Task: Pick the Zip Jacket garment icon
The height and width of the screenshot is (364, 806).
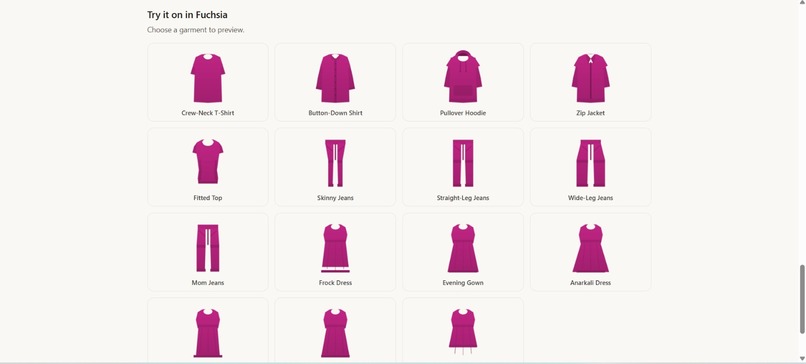Action: (x=590, y=78)
